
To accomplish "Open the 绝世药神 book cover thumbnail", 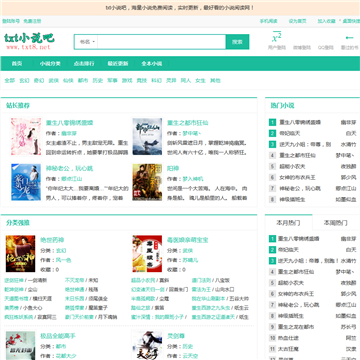I will click(x=21, y=254).
